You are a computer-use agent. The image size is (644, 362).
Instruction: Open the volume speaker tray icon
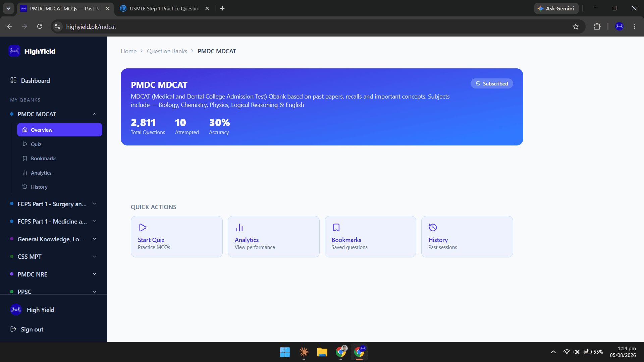coord(576,352)
